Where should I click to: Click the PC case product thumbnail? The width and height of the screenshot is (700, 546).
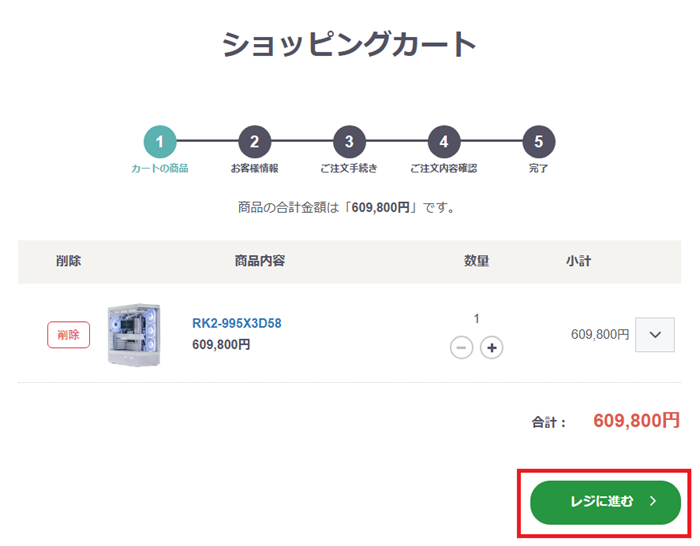tap(134, 335)
